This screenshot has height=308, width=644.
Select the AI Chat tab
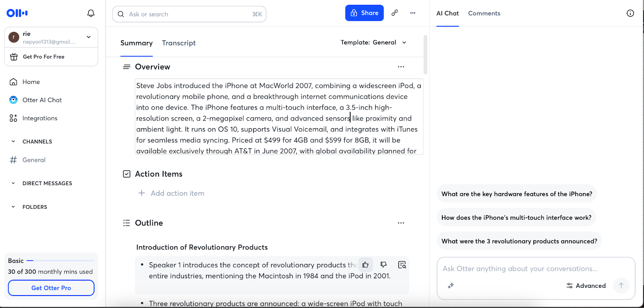click(448, 13)
